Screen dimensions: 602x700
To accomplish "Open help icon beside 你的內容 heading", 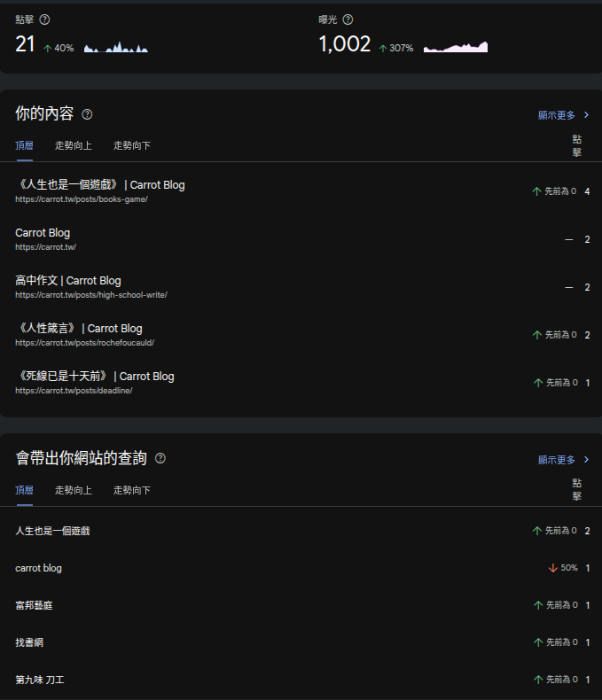I will coord(87,114).
